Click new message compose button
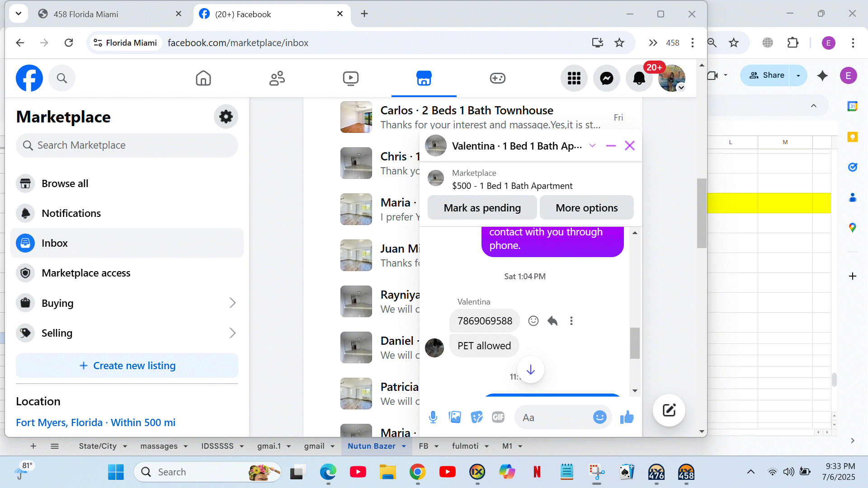This screenshot has height=488, width=868. (669, 410)
